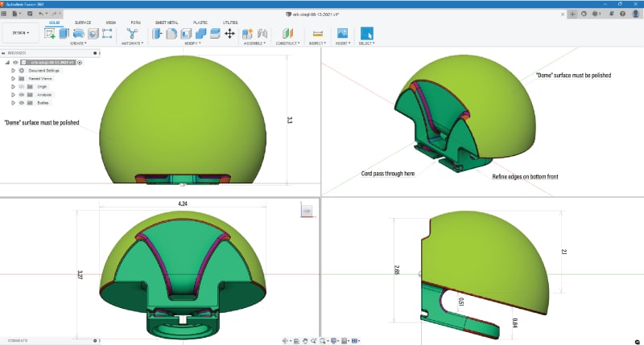
Task: Click the Measure tool icon
Action: pyautogui.click(x=317, y=34)
